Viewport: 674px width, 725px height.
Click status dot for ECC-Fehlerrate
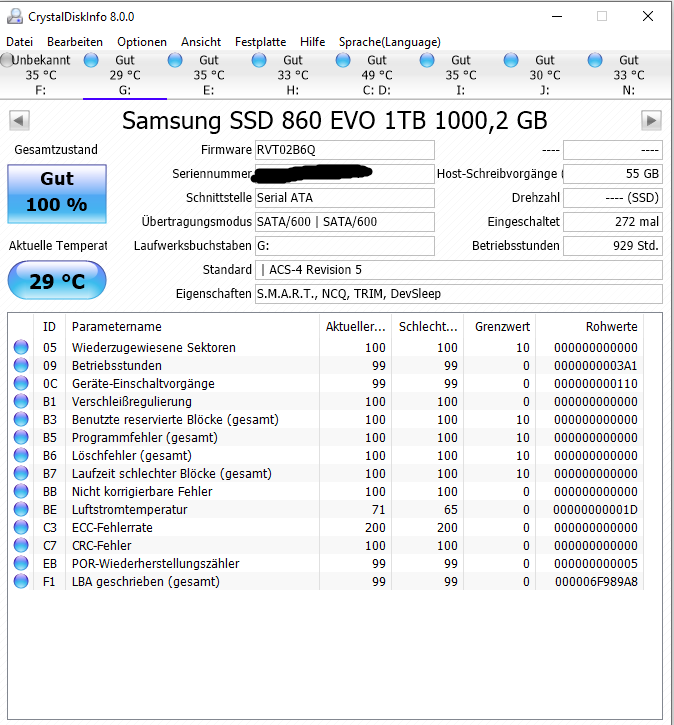pyautogui.click(x=21, y=528)
